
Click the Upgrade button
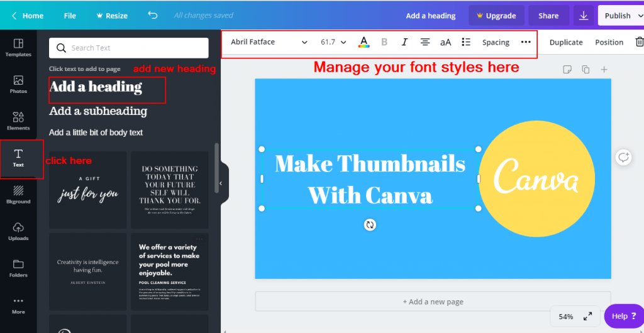[497, 16]
